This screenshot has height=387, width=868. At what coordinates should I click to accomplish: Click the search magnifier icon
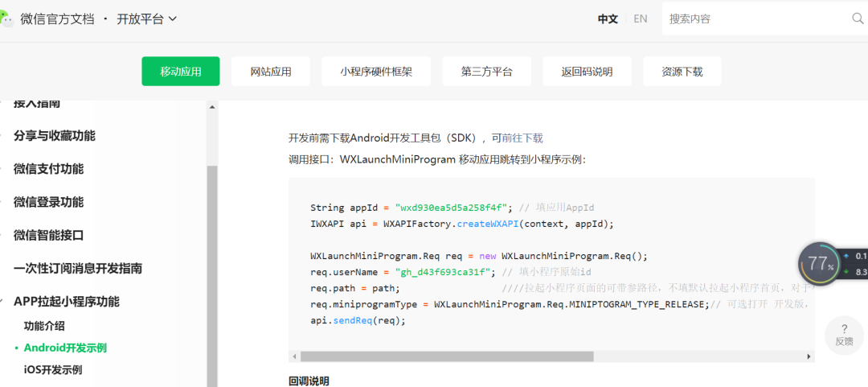[858, 19]
